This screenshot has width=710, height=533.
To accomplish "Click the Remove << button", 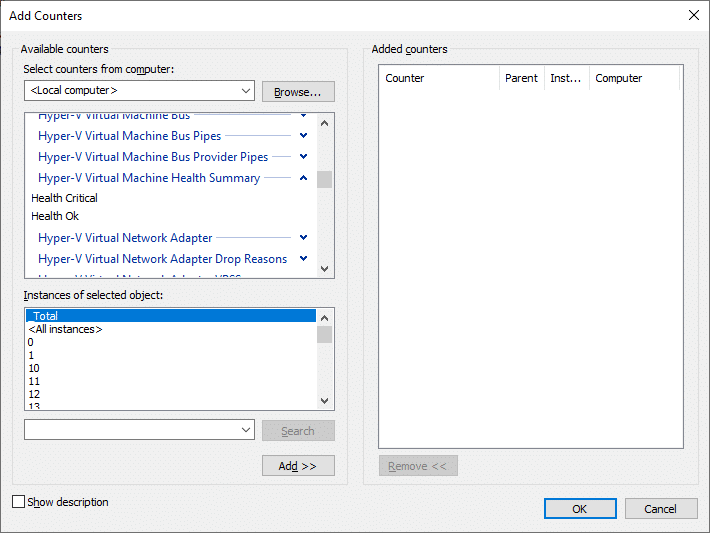I will (418, 466).
